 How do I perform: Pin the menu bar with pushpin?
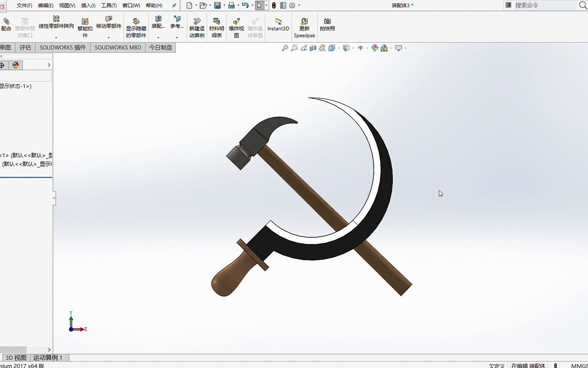pos(174,5)
